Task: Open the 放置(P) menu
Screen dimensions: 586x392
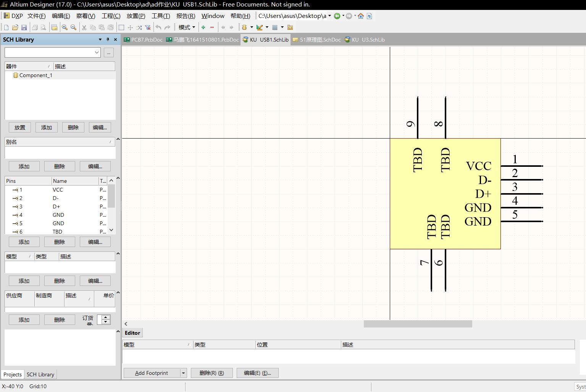Action: [x=136, y=16]
